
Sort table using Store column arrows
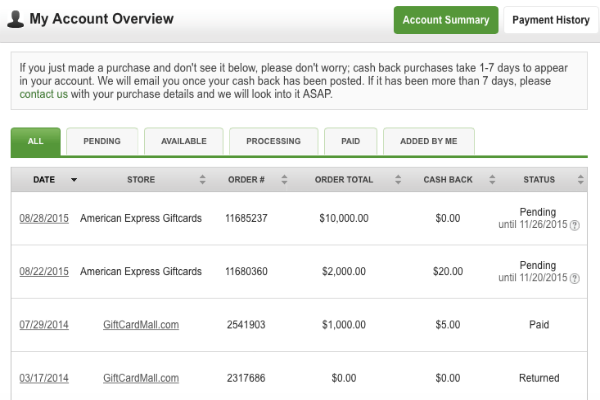pyautogui.click(x=202, y=180)
